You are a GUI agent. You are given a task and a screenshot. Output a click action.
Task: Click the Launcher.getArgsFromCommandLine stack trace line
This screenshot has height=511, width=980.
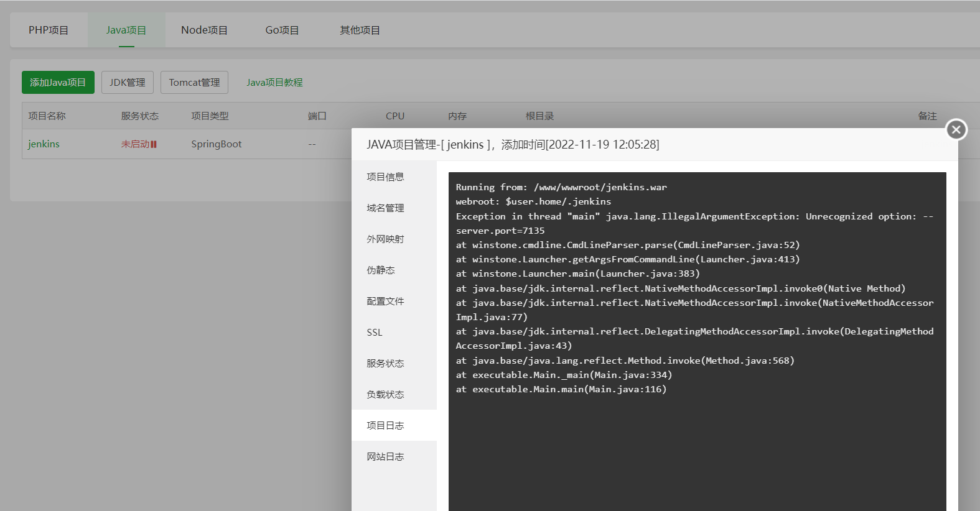628,259
